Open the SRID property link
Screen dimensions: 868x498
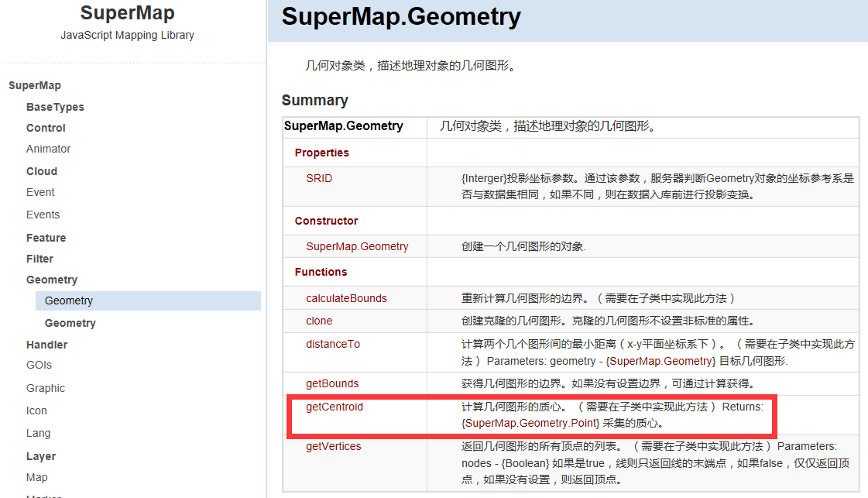[x=319, y=178]
